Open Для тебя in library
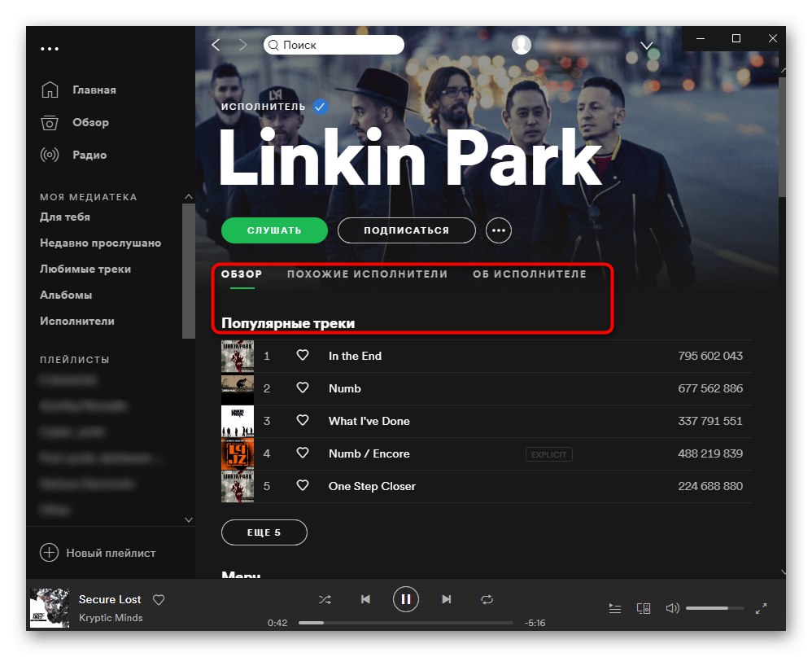This screenshot has width=812, height=657. point(65,217)
